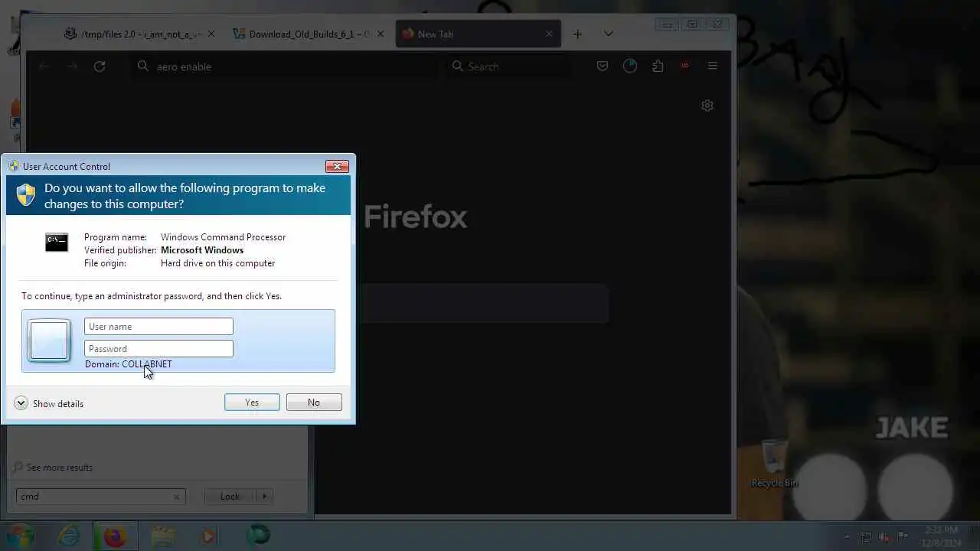Click the Microsoft Windows publisher text

[202, 250]
